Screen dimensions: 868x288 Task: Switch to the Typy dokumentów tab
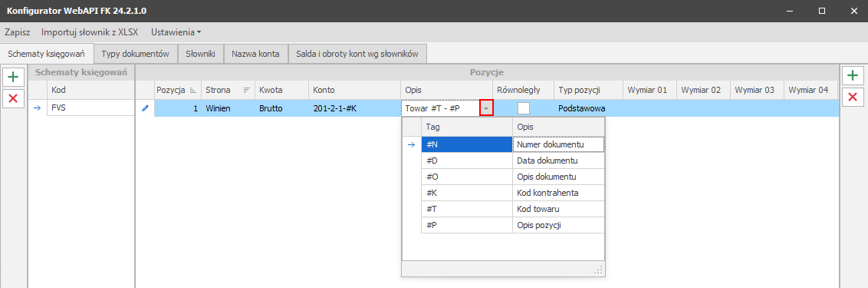[135, 54]
